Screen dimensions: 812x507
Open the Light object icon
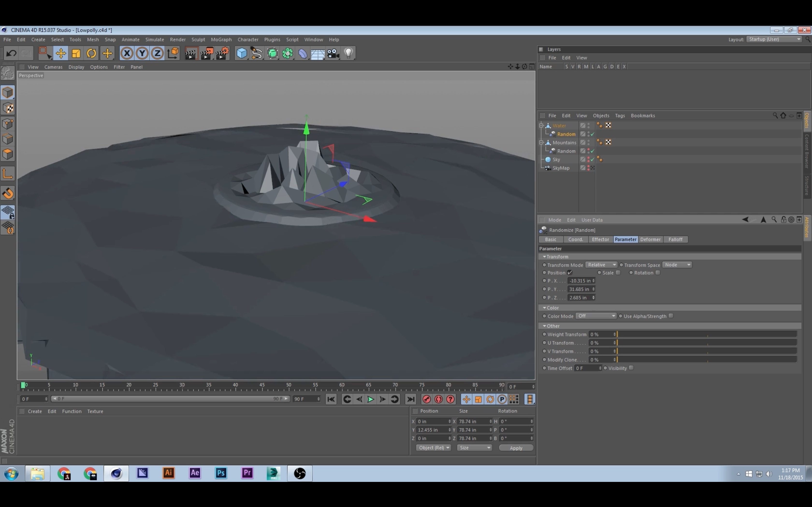click(349, 53)
